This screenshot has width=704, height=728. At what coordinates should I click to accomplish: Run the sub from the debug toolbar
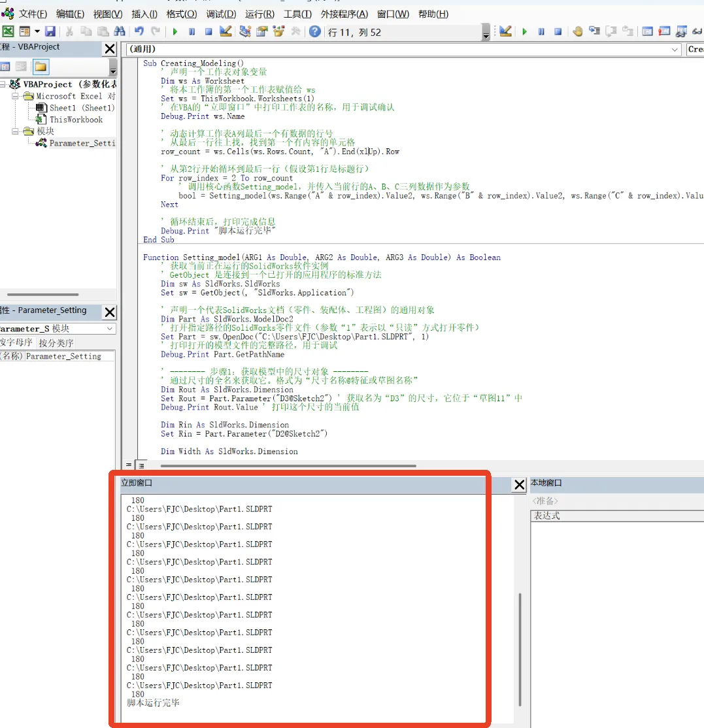point(524,31)
